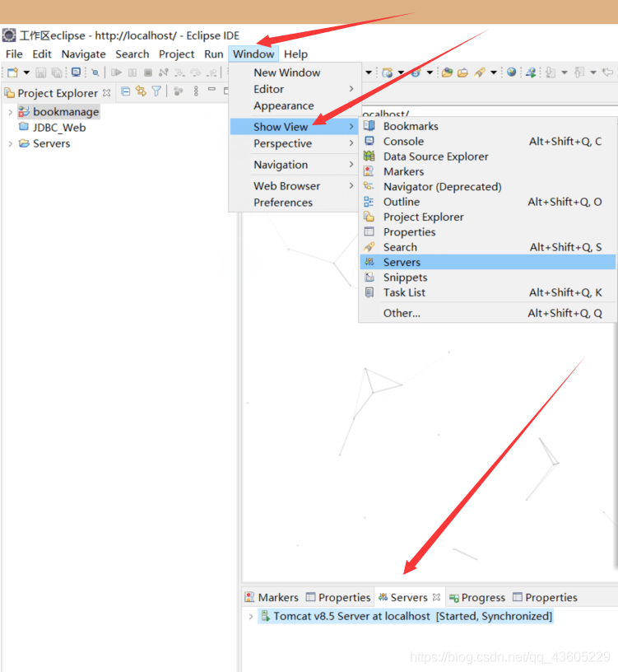Screen dimensions: 618x672
Task: Open the Run menu
Action: pyautogui.click(x=214, y=54)
